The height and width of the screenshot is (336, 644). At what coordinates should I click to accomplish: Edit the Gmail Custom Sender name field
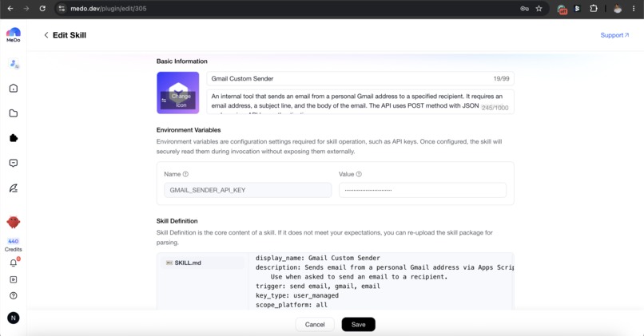click(x=360, y=79)
